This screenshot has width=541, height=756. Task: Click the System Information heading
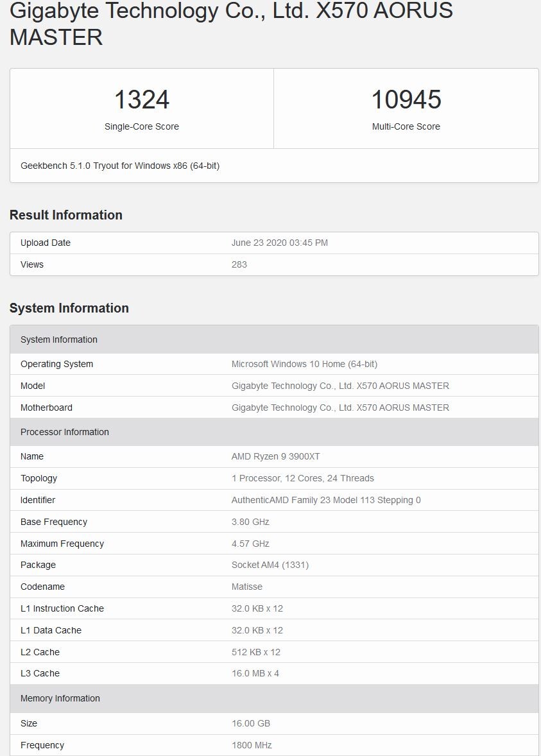(x=69, y=308)
